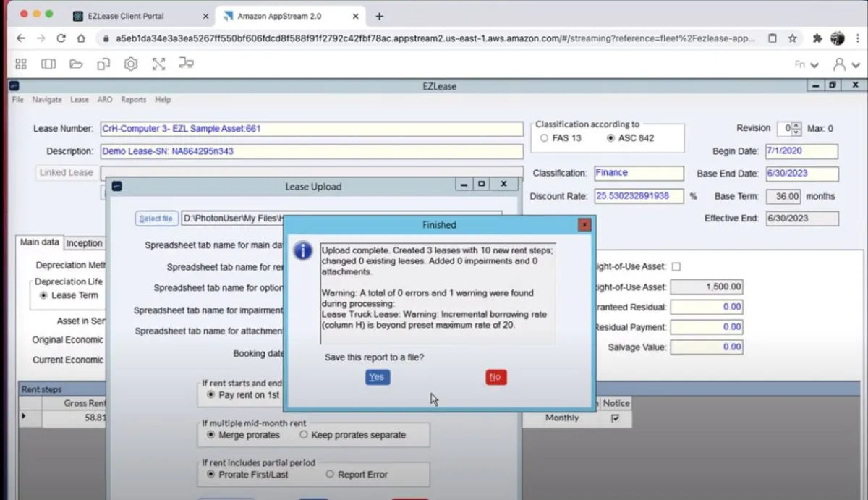The image size is (868, 500).
Task: Open the Navigate menu
Action: [47, 100]
